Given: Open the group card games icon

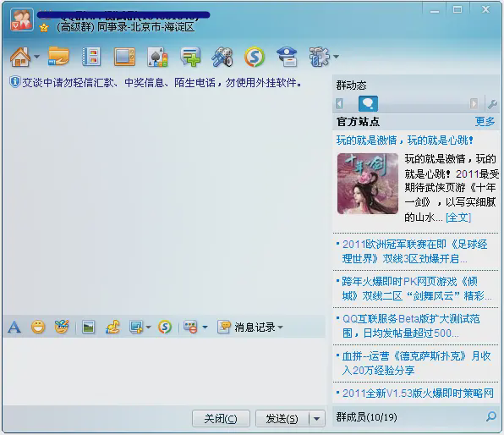Looking at the screenshot, I should [157, 57].
